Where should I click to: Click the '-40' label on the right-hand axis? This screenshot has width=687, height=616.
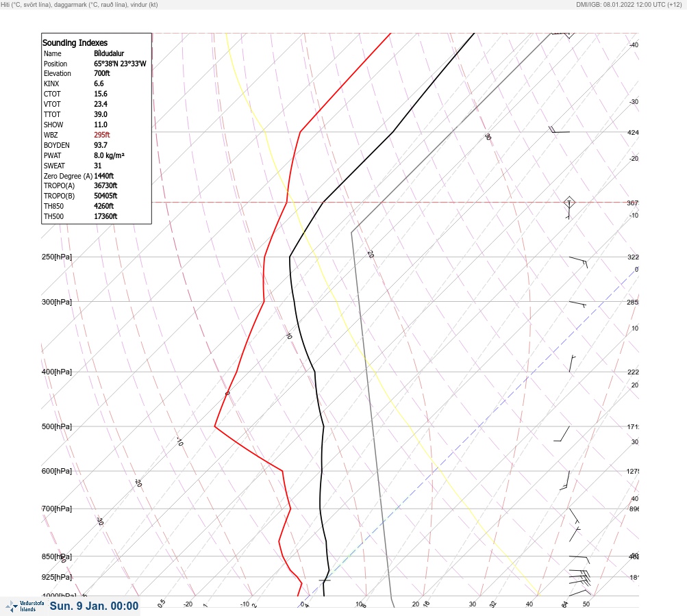[634, 45]
